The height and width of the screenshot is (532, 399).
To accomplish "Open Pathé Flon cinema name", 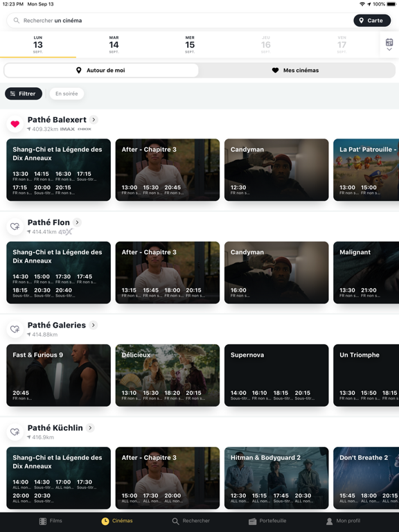I will coord(48,222).
